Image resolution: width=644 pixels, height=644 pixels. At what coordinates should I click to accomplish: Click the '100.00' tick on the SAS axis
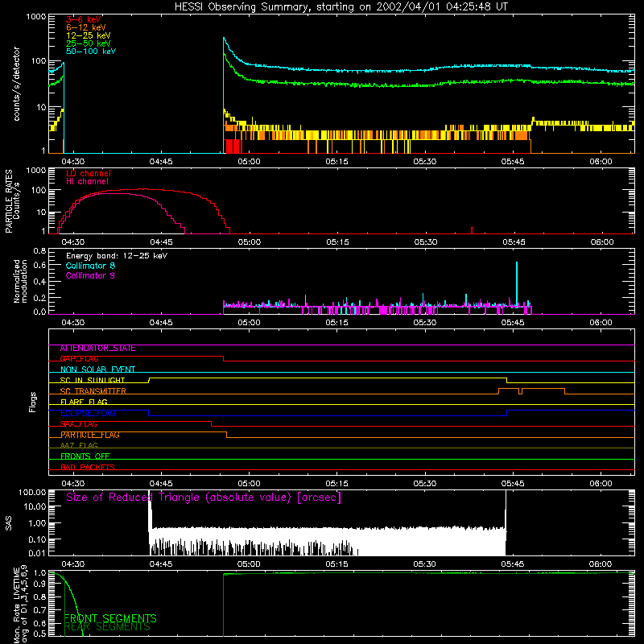[31, 492]
